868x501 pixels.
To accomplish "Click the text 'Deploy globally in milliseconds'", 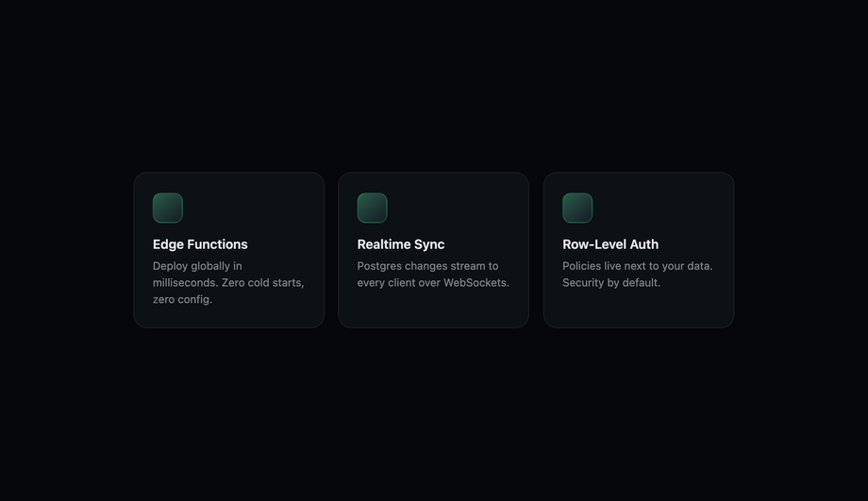I will point(197,274).
